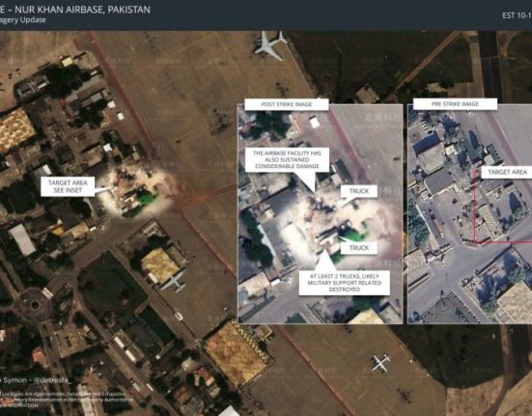532x416 pixels.
Task: Select the 'AIRBASE FACILITY HAS ALSO SUSTAINED' callout
Action: (x=287, y=159)
